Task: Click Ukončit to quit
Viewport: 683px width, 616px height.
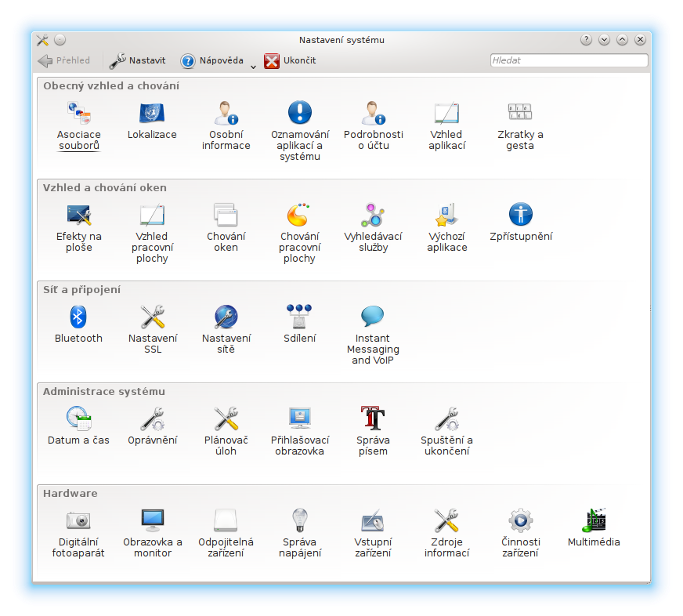Action: coord(290,60)
